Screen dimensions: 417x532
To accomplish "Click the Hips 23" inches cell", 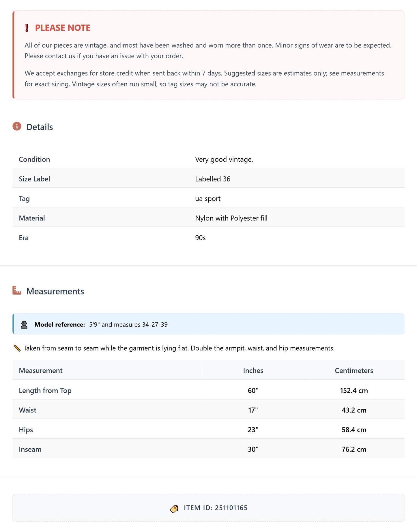I will 253,430.
